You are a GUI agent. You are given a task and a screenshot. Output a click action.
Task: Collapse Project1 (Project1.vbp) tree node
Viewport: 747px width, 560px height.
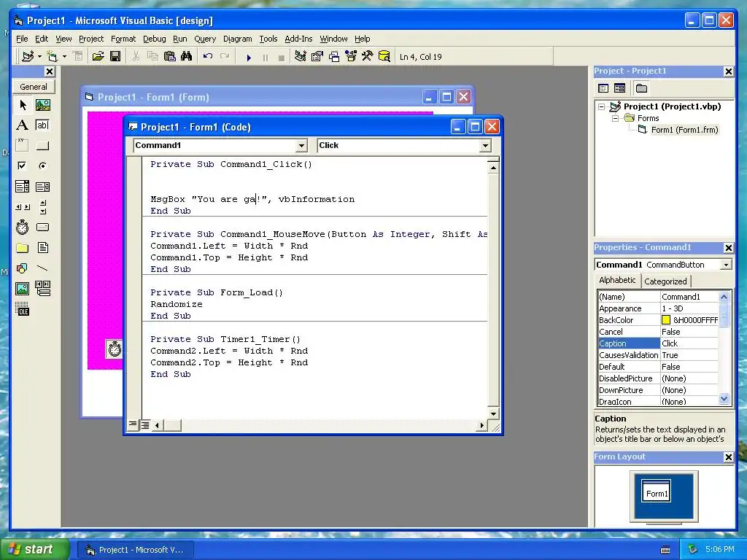(601, 106)
